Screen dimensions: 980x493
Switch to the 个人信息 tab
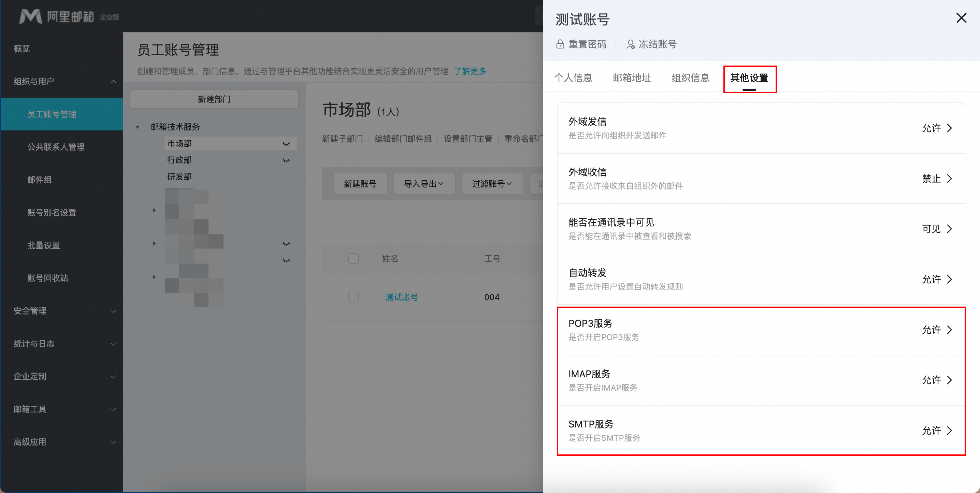click(573, 78)
